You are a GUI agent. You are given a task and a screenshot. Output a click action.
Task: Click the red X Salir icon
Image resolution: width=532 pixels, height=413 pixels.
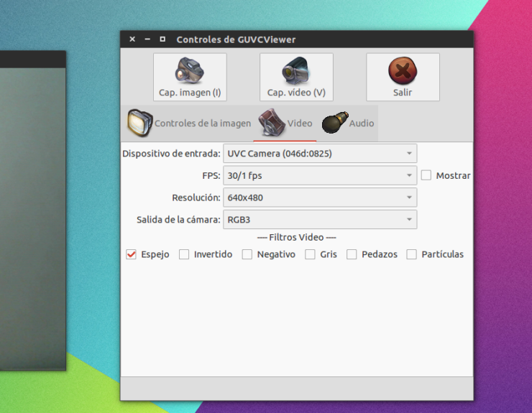403,71
